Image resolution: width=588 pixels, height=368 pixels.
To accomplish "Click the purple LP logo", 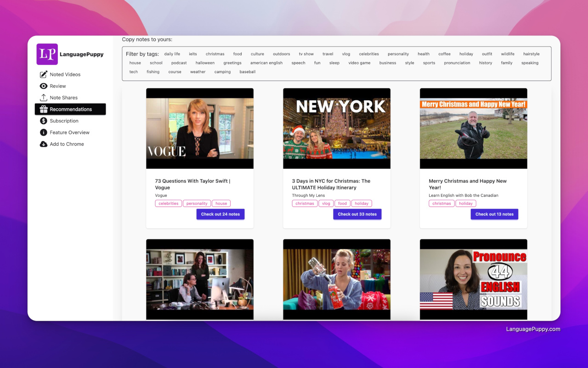I will pyautogui.click(x=47, y=54).
